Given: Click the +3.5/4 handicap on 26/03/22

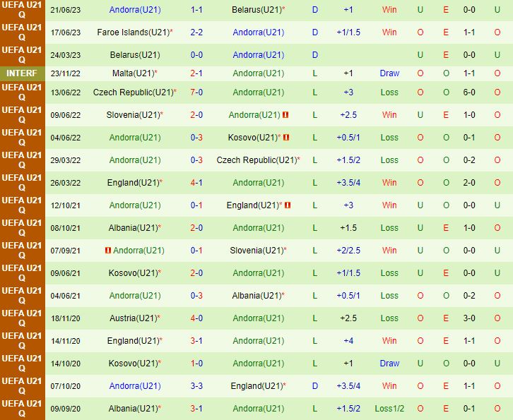Looking at the screenshot, I should pos(348,183).
